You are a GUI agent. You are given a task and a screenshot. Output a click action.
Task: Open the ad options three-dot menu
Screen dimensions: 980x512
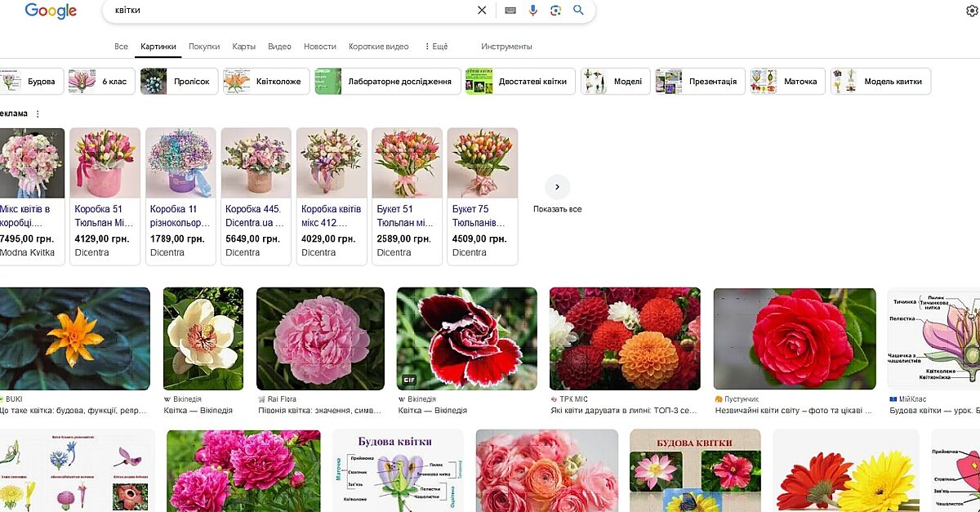pos(38,114)
